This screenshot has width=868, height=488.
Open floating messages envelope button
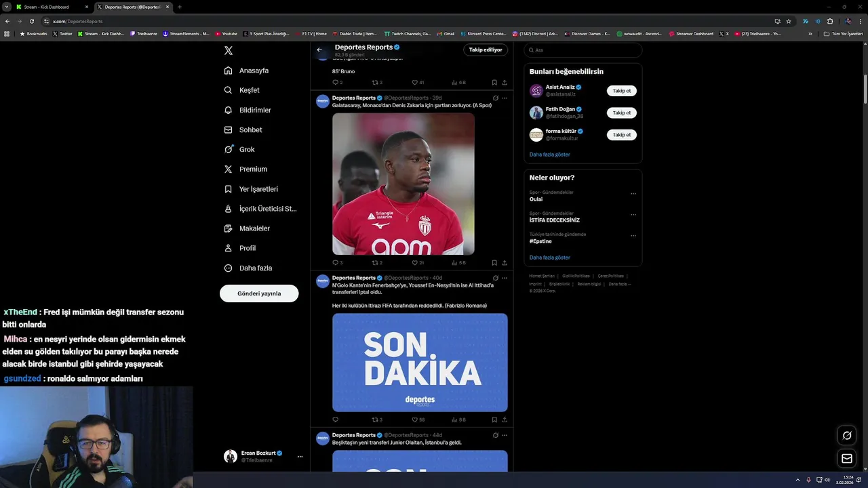pos(847,459)
